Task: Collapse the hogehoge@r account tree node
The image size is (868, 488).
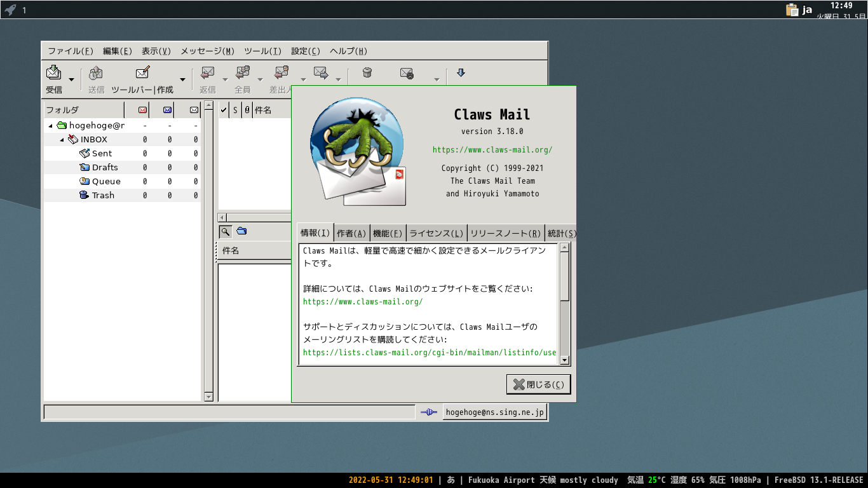Action: point(50,126)
